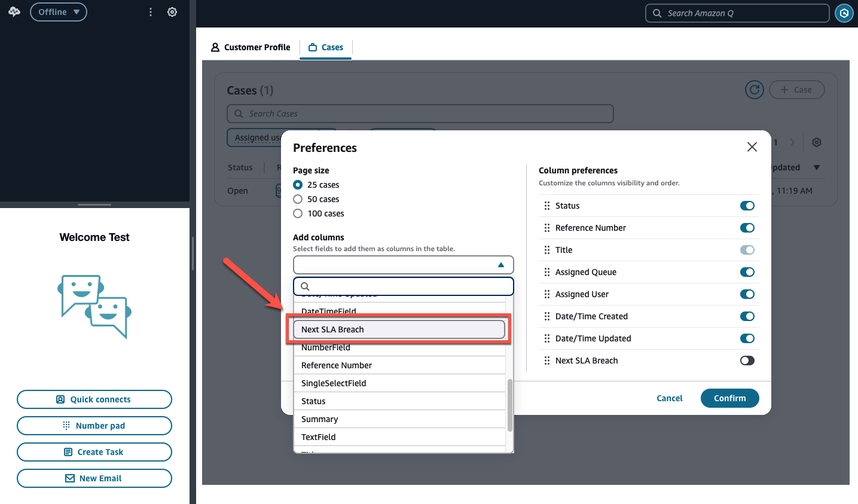Screen dimensions: 858x504
Task: Click Cancel in the Preferences dialog
Action: pos(669,398)
